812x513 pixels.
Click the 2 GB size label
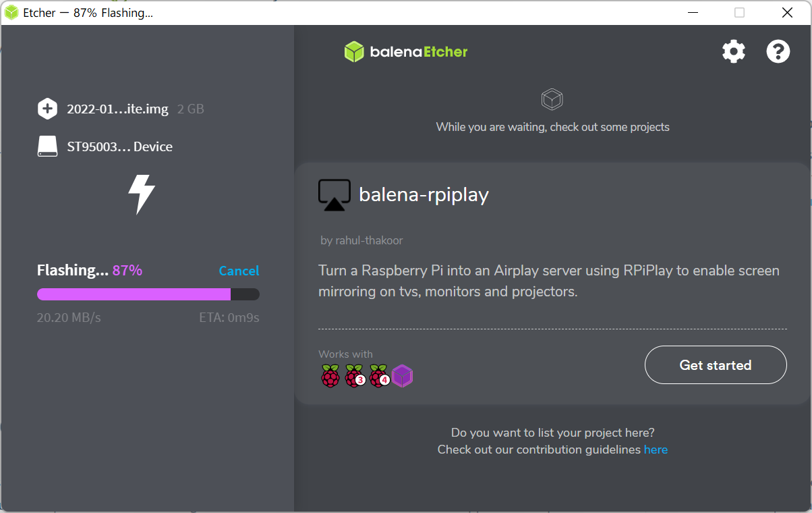191,109
